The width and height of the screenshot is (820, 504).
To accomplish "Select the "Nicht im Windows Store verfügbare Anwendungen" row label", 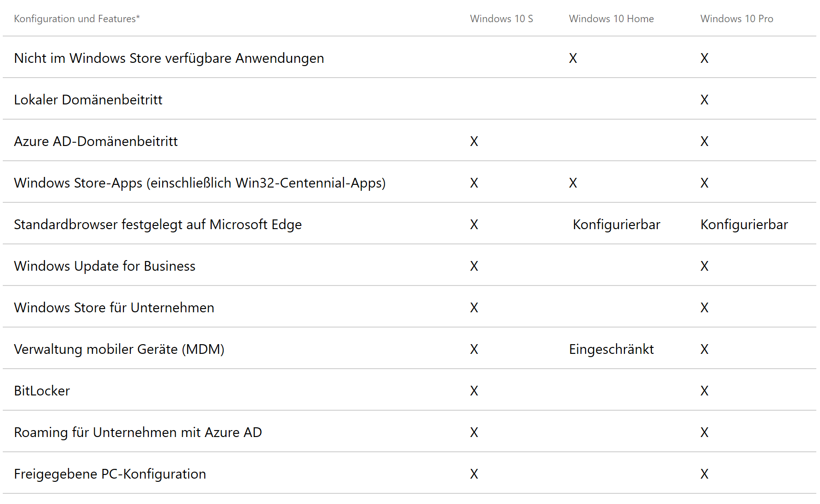I will click(x=169, y=58).
